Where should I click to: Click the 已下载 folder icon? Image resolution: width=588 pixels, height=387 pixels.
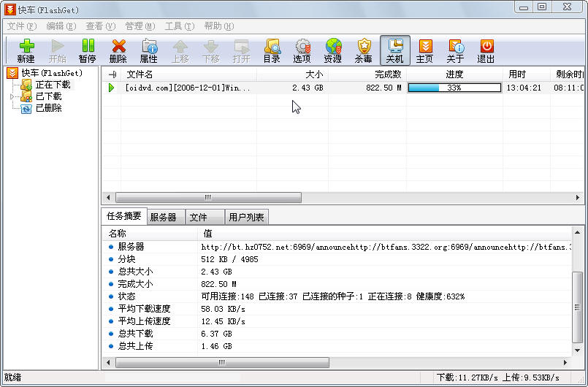pyautogui.click(x=26, y=96)
